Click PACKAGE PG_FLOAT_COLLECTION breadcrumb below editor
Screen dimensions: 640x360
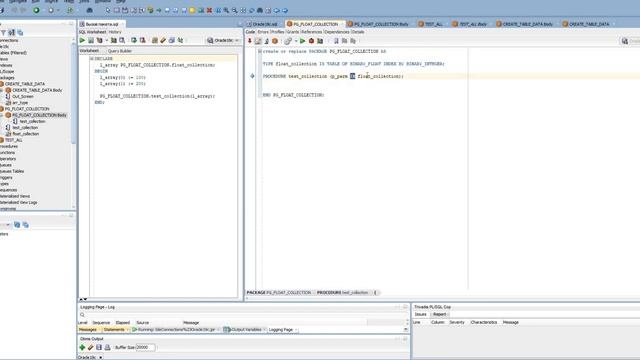click(279, 293)
